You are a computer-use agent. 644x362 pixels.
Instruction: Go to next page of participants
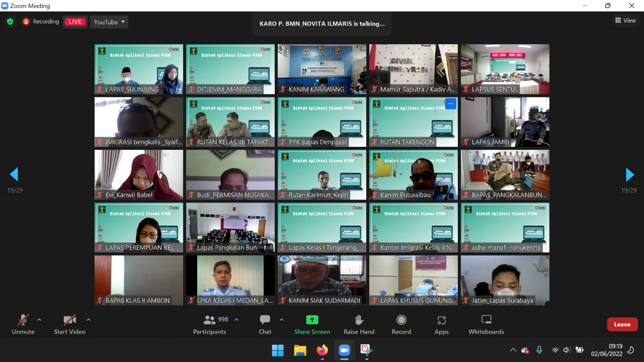[629, 174]
